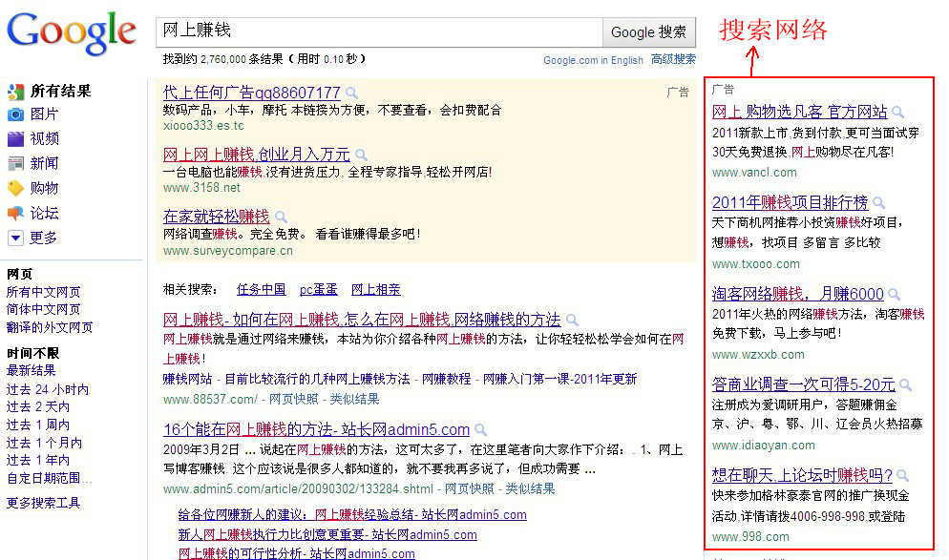Open sidebar ad 答商业调查一次可得5-20元
This screenshot has height=560, width=949.
[803, 384]
